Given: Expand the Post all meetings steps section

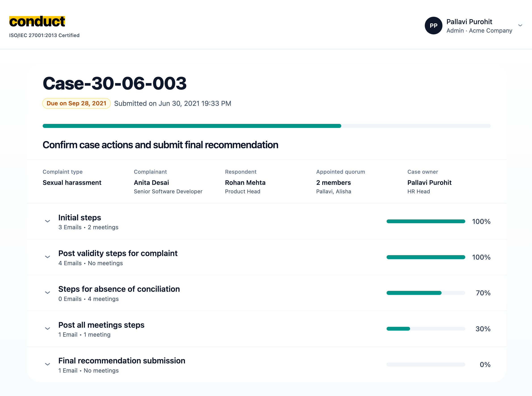Looking at the screenshot, I should 47,328.
